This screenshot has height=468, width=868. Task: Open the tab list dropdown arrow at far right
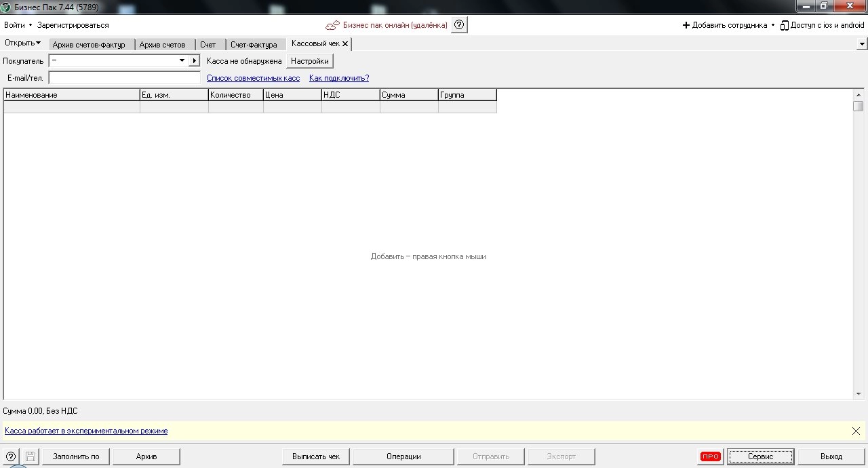(861, 43)
